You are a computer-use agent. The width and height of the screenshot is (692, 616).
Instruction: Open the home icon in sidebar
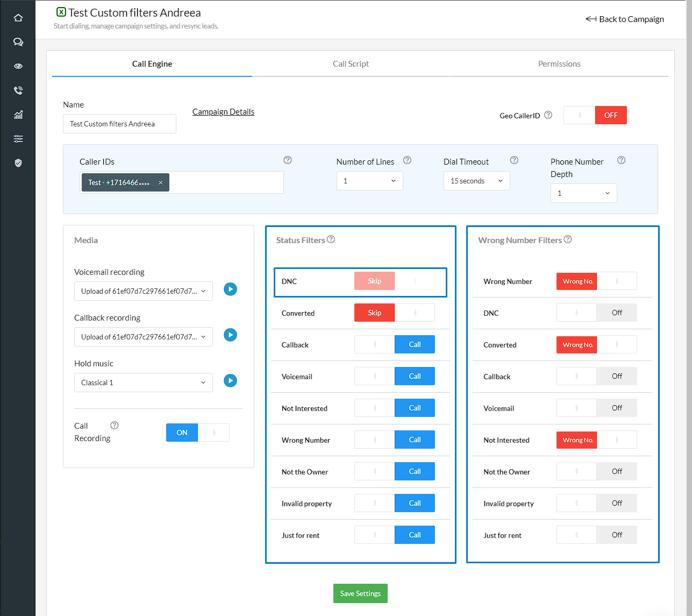point(18,18)
